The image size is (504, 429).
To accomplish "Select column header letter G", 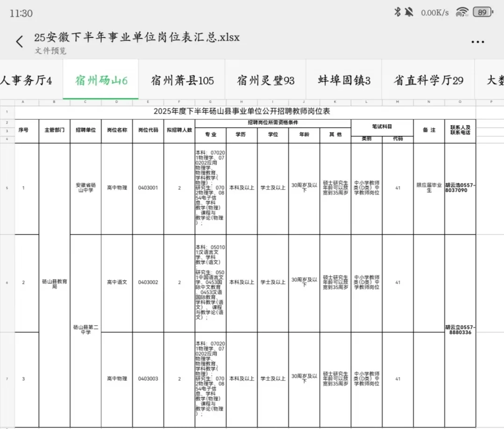I will pyautogui.click(x=210, y=102).
